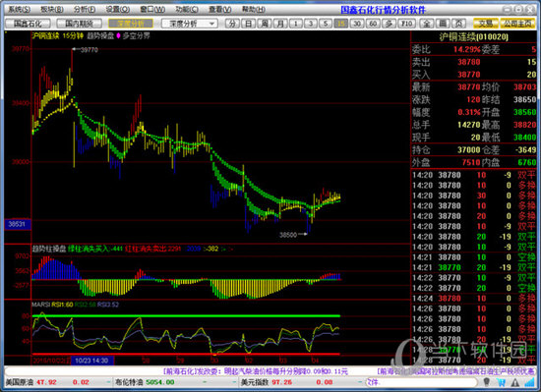
Task: Select the 月 monthly chart period
Action: [280, 24]
